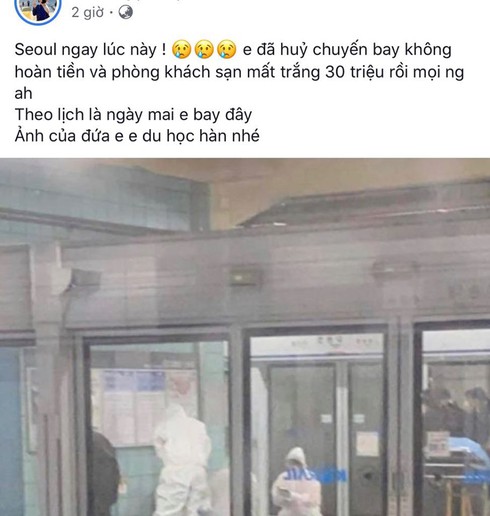Click the wall speaker in the photo
Viewport: 490px width, 516px height.
83,280
